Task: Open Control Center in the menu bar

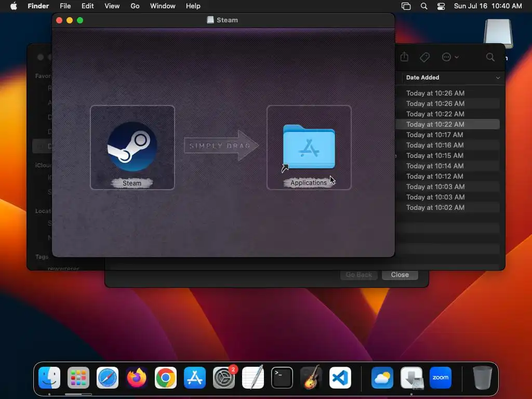Action: click(441, 6)
